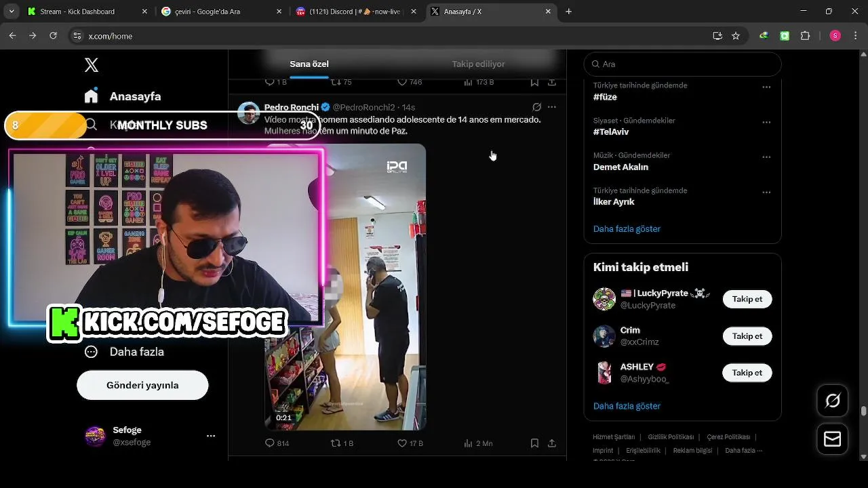Open the floating Grok button

coord(832,401)
